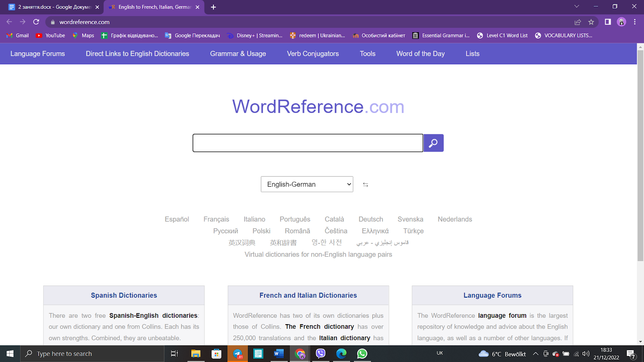Open Language Forums card heading
644x362 pixels.
[492, 295]
